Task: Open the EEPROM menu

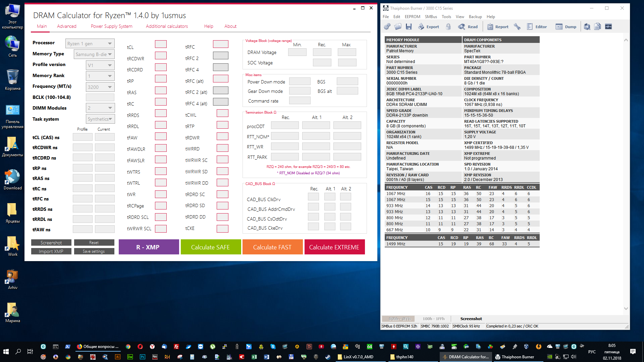Action: click(412, 17)
